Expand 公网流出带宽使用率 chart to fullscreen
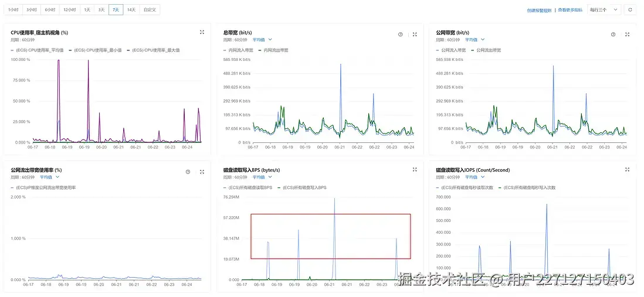644x297 pixels. pyautogui.click(x=202, y=172)
